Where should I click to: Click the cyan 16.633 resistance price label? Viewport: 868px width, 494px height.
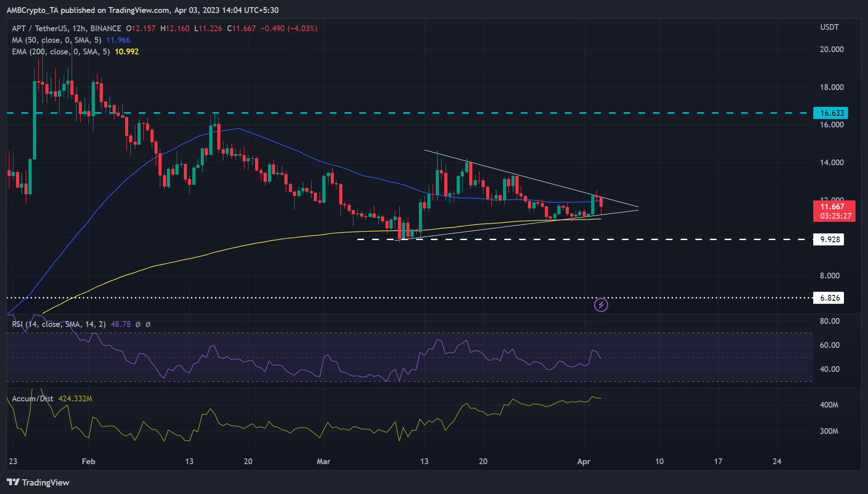point(831,113)
